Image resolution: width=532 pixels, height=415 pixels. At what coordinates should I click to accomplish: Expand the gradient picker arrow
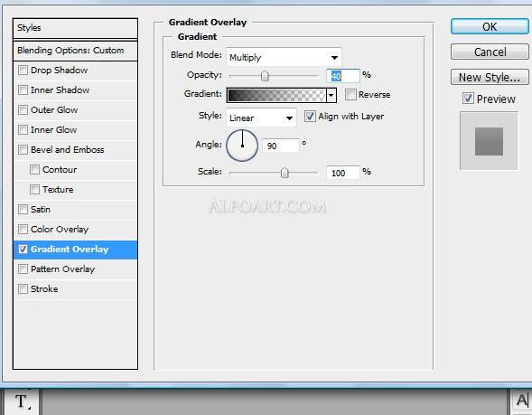331,96
